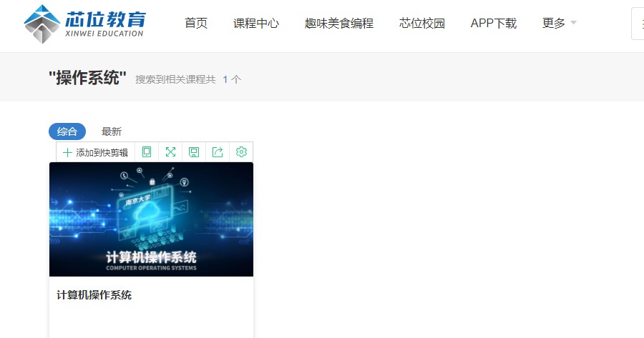The image size is (644, 338).
Task: Click the search input field at top right
Action: 638,24
